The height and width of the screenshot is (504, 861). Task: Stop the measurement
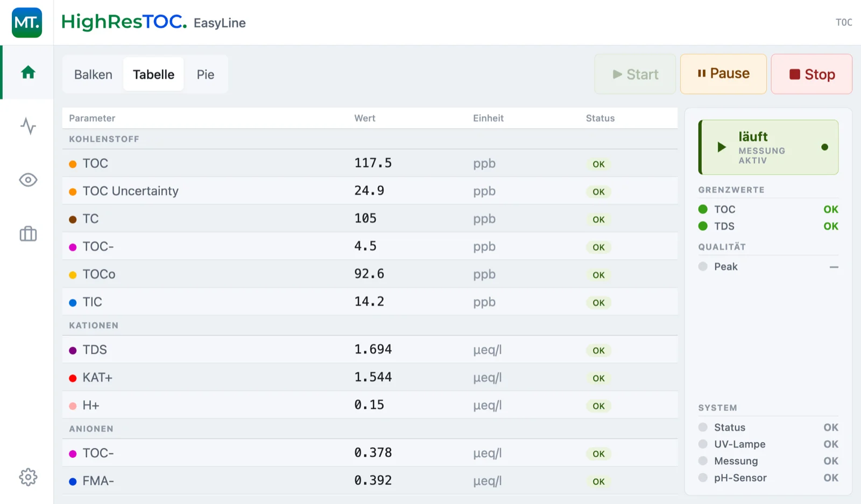[x=811, y=74]
